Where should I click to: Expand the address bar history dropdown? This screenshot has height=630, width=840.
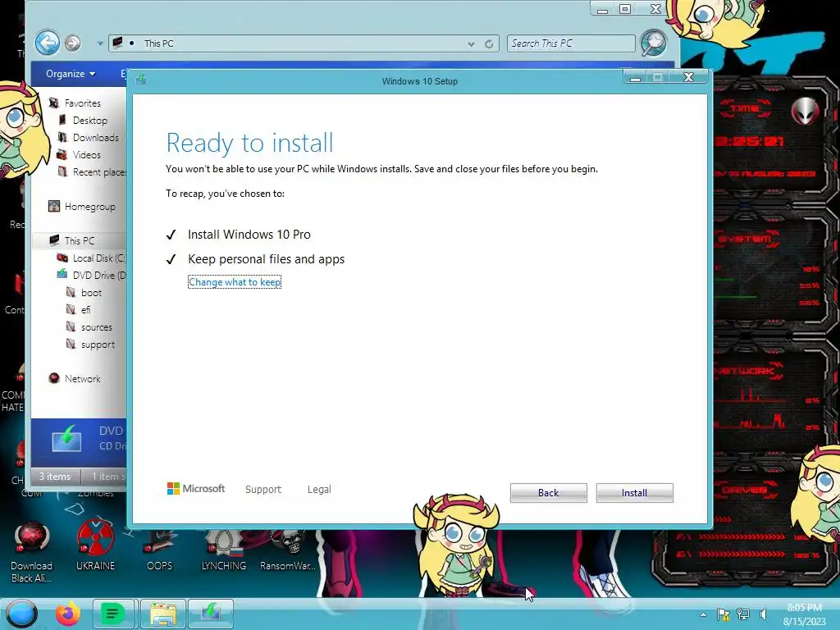pos(471,44)
